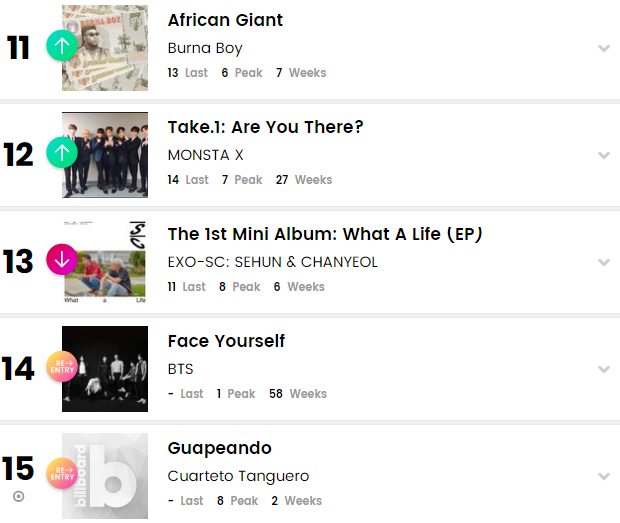Click the Re-Entry badge next to Face Yourself
This screenshot has height=523, width=620.
[x=62, y=368]
